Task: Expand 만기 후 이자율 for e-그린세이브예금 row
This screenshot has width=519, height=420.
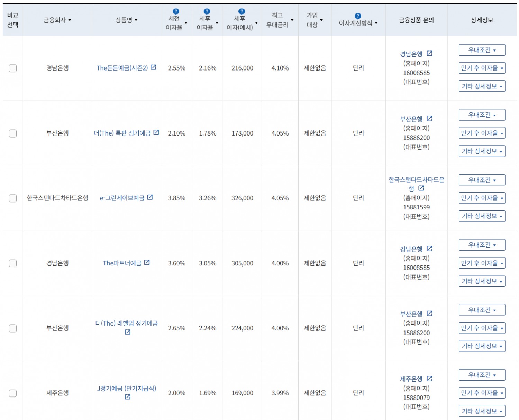Action: pyautogui.click(x=482, y=198)
